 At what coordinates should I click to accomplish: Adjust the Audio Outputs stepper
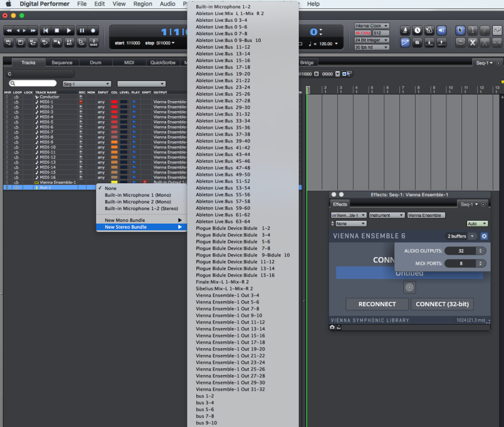click(x=480, y=251)
